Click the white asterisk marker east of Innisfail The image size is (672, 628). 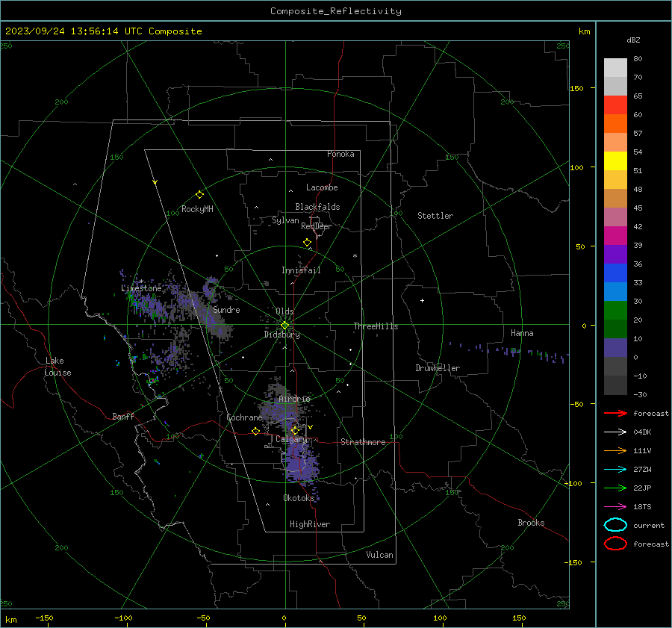pyautogui.click(x=355, y=256)
